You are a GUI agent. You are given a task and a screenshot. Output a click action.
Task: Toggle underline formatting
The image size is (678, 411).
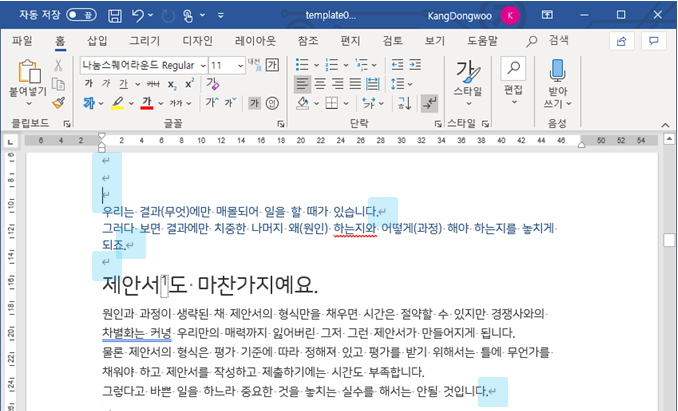point(124,83)
